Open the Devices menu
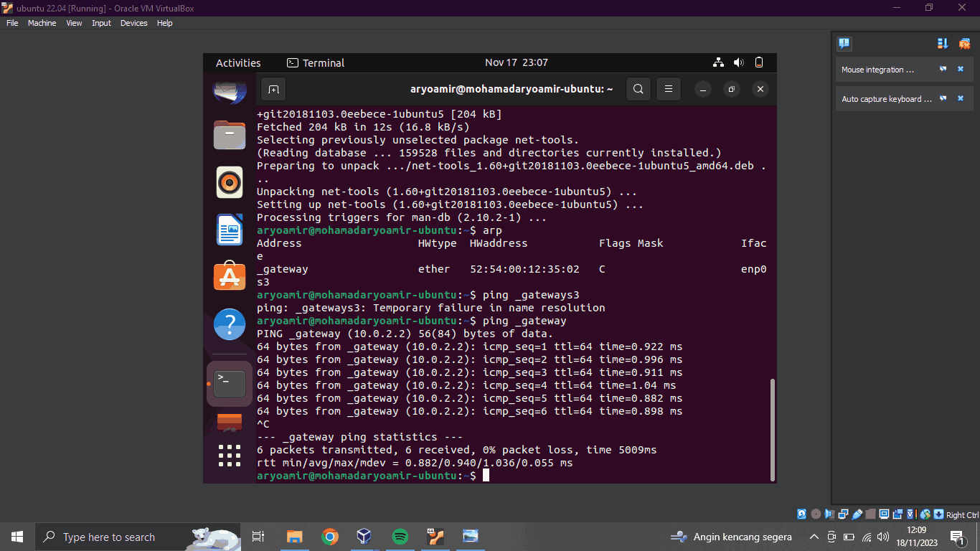Viewport: 980px width, 551px height. coord(133,23)
